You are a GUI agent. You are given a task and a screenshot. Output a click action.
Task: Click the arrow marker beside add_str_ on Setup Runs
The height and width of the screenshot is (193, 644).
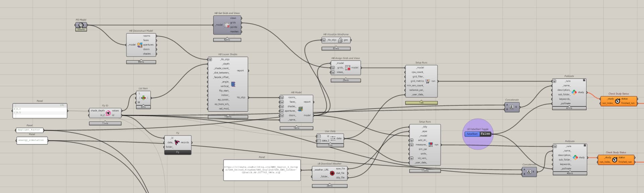[x=412, y=140]
